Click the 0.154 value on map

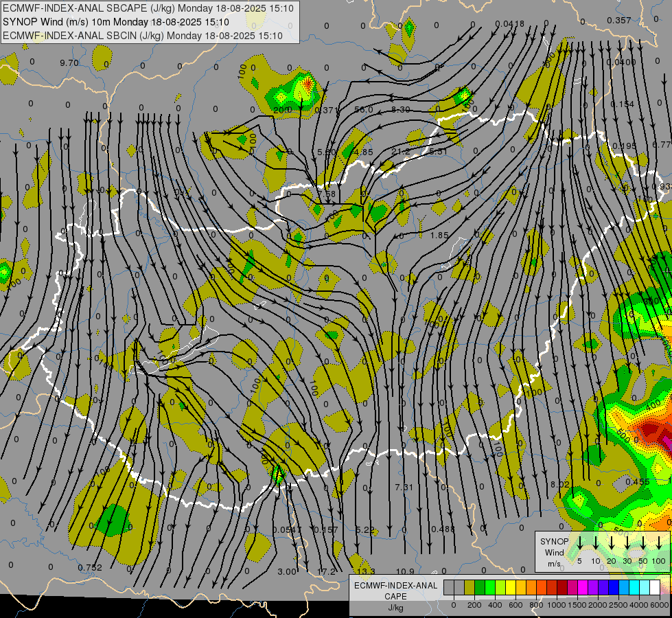tap(623, 104)
